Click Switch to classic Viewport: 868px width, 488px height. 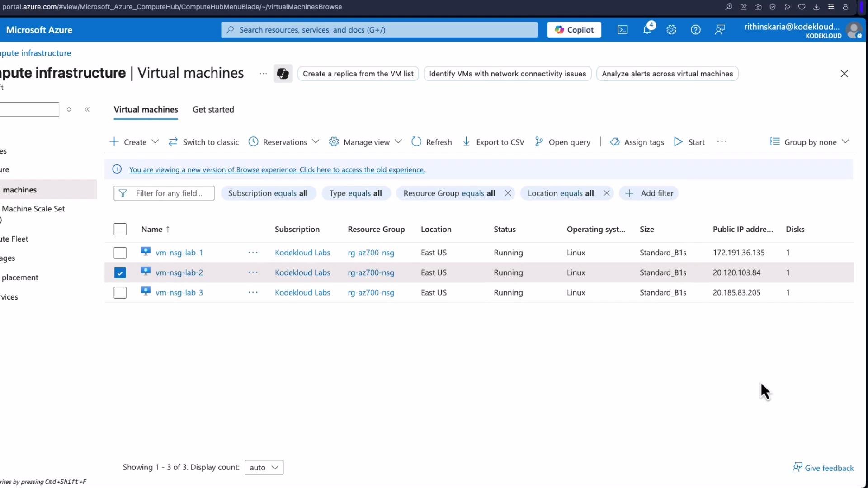coord(203,142)
